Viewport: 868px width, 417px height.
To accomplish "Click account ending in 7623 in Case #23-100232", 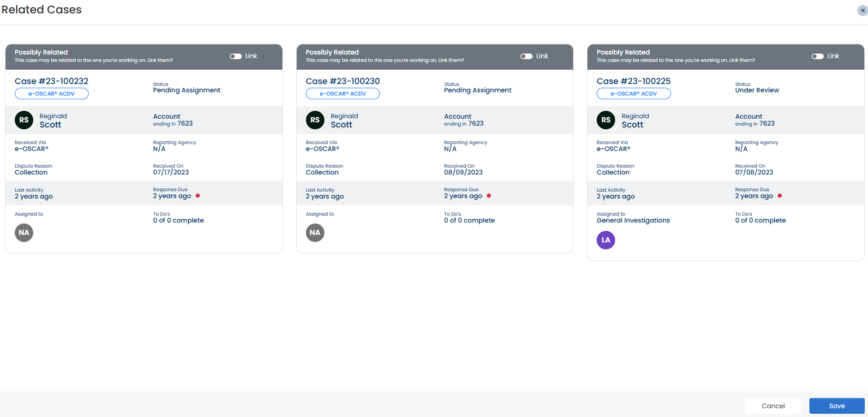I will pos(173,120).
